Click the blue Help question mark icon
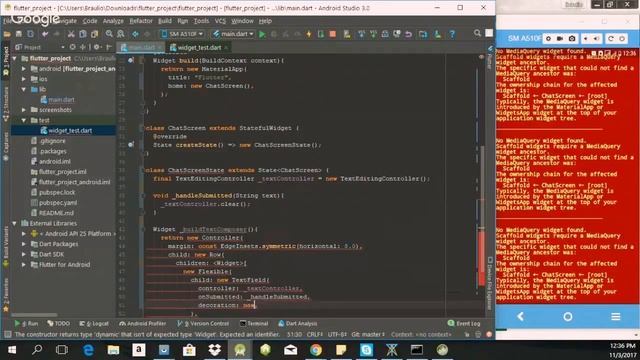 [x=452, y=34]
